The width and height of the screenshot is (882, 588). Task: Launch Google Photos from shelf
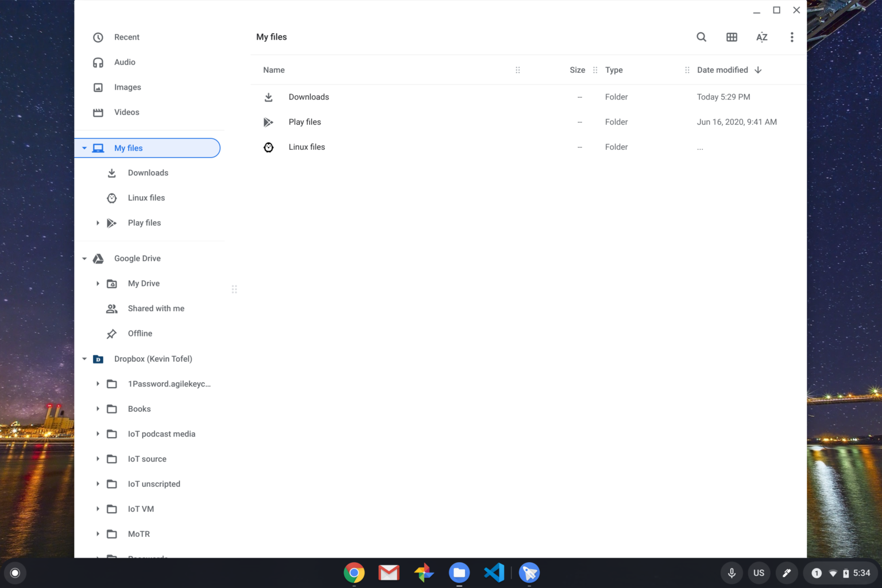point(424,572)
